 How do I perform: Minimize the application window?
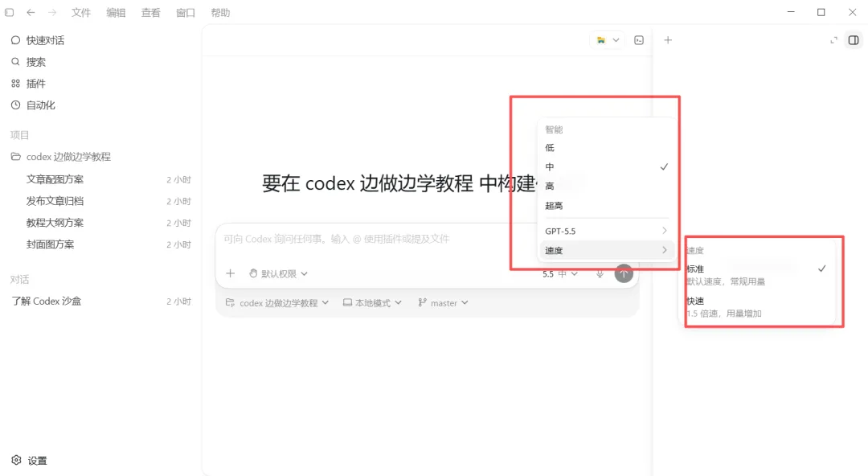[791, 12]
